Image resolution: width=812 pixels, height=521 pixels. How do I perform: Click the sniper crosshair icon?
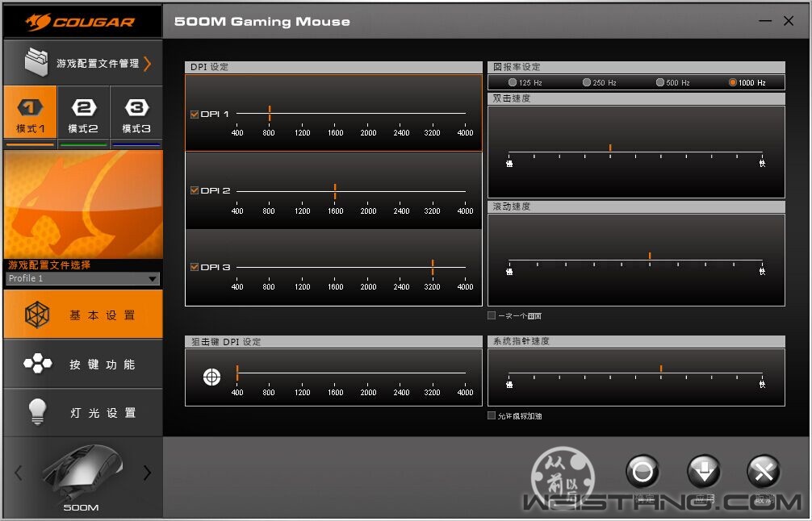211,377
